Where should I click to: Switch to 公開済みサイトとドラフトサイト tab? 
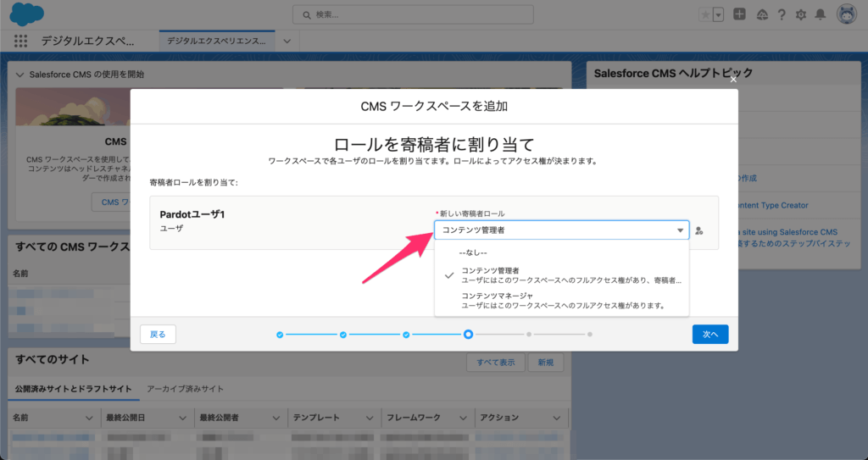click(x=74, y=389)
